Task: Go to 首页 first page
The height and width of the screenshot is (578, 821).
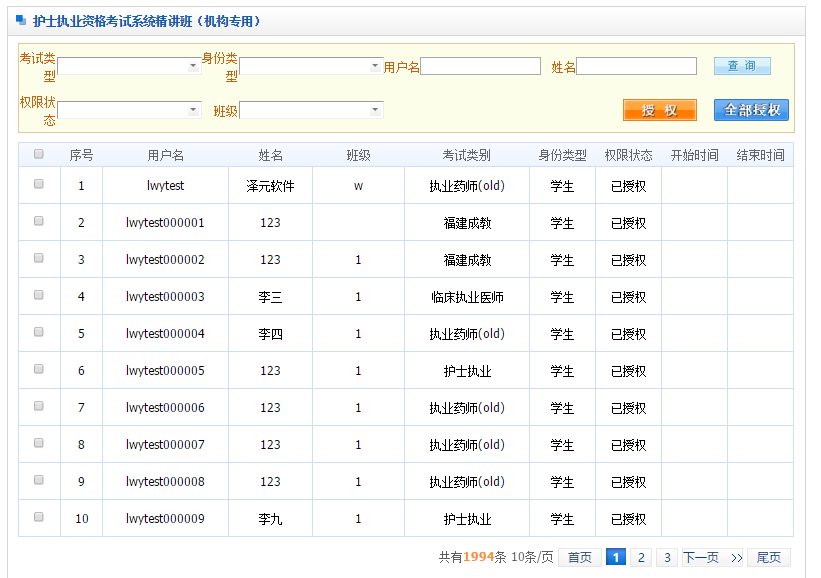Action: point(579,558)
